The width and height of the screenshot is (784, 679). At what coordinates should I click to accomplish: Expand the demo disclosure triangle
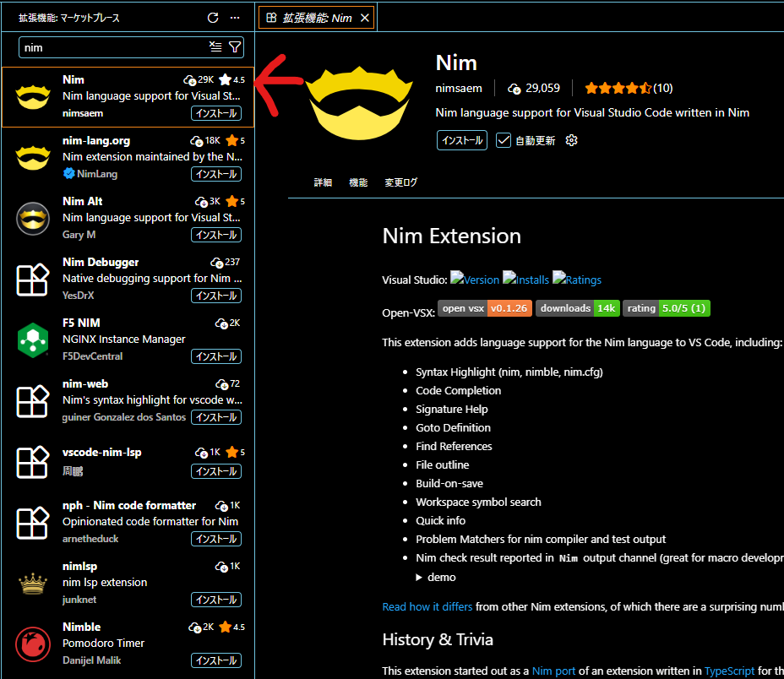(x=420, y=578)
